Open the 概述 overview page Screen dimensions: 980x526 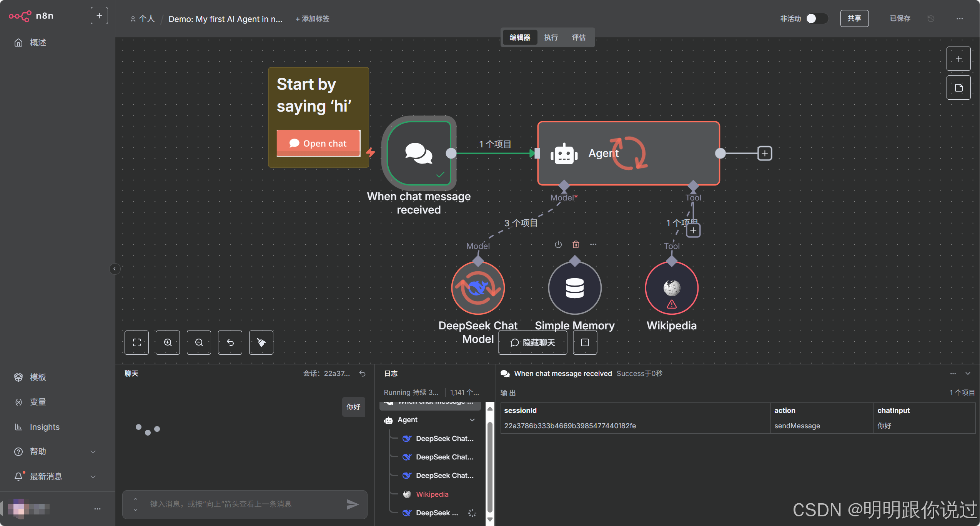tap(38, 42)
